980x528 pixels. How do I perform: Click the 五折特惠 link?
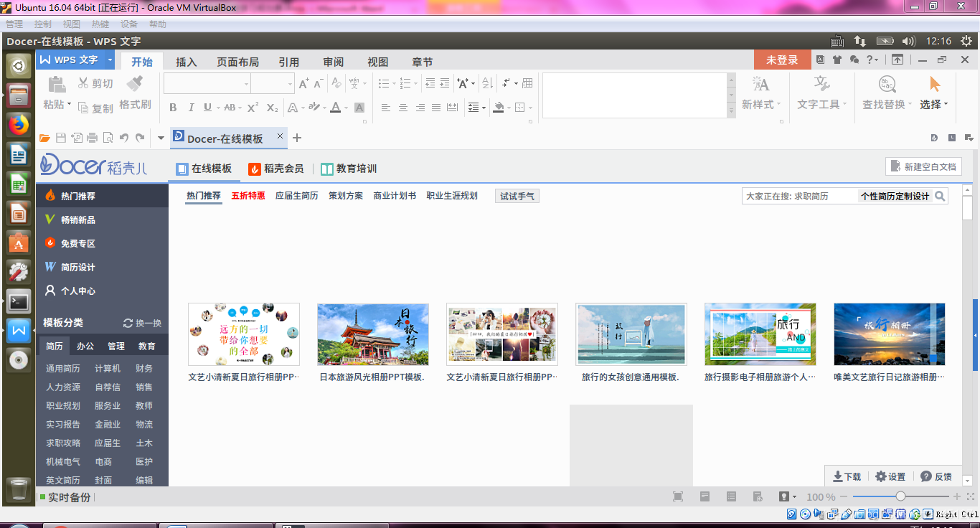(x=248, y=195)
